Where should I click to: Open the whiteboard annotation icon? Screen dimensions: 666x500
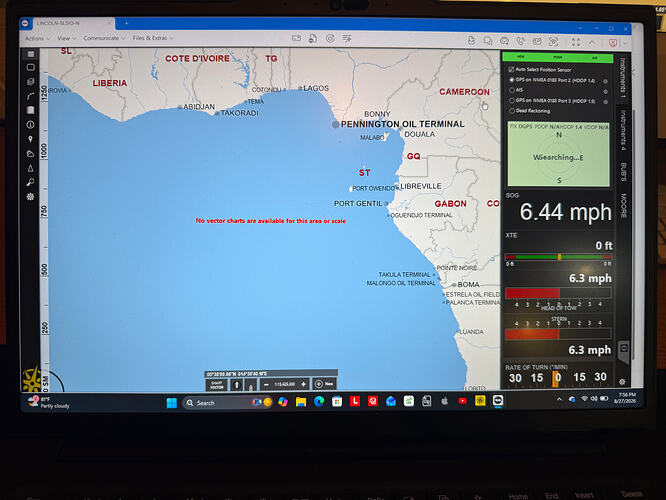(x=537, y=41)
